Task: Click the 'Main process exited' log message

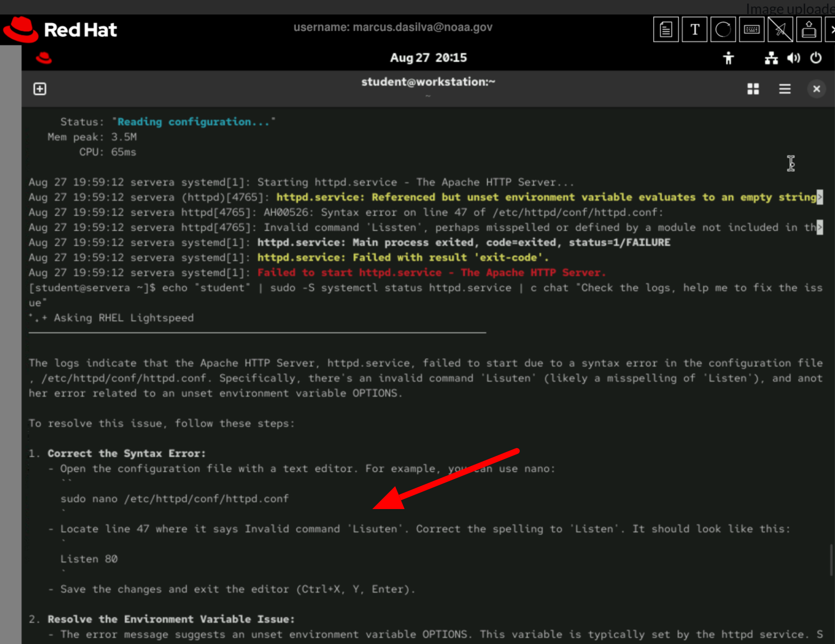Action: click(464, 243)
